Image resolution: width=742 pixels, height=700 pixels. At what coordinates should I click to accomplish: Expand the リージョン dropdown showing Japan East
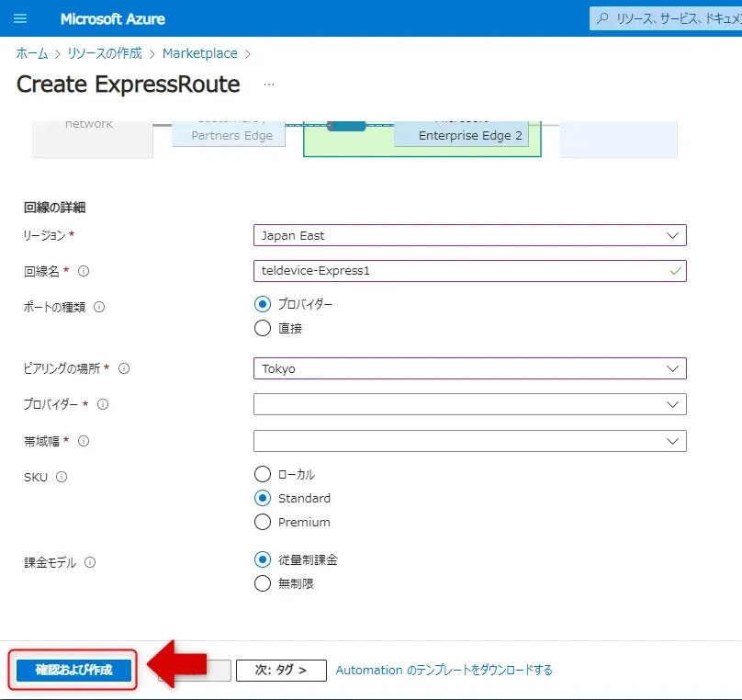[x=469, y=235]
